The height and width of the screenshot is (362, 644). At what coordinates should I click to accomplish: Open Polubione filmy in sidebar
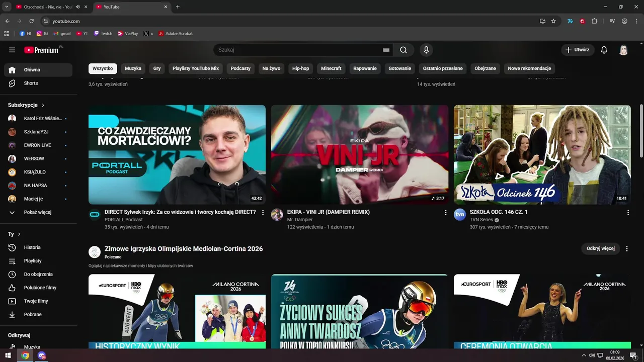[x=38, y=288]
